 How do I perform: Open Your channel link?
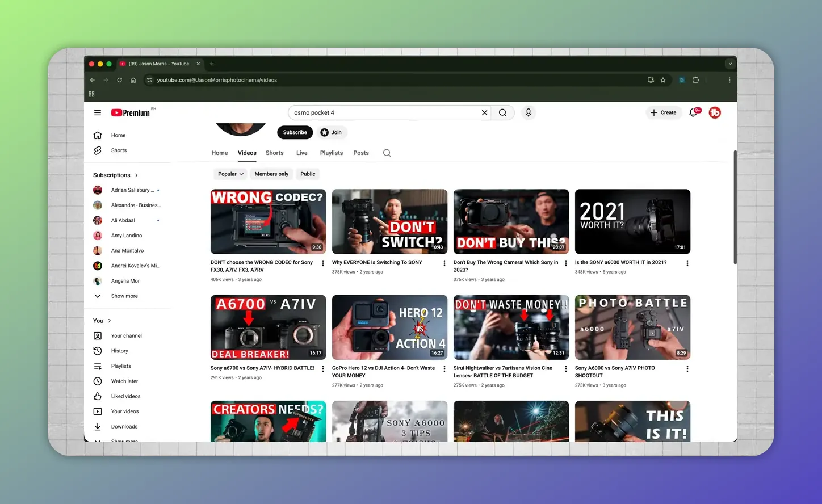pyautogui.click(x=127, y=336)
